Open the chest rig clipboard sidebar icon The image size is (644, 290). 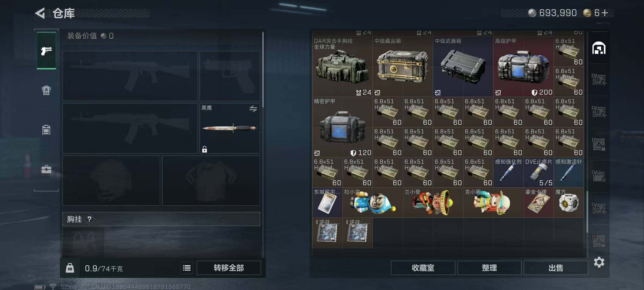pos(46,130)
